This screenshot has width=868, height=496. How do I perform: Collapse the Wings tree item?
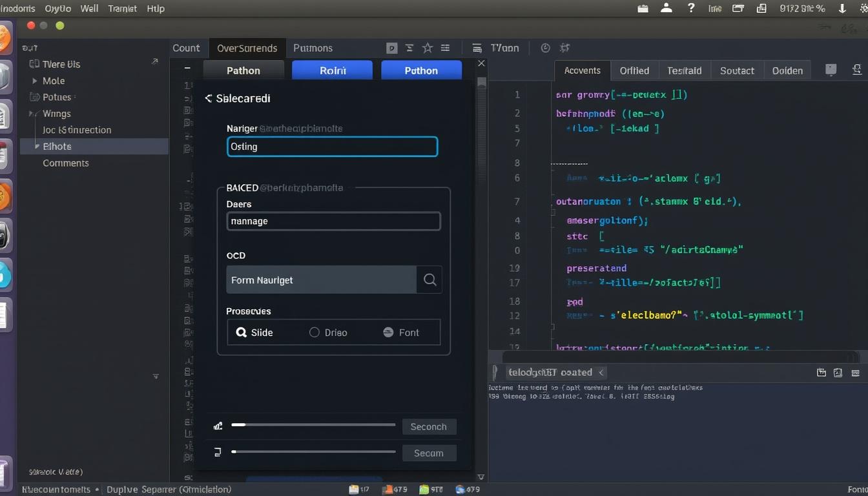[x=30, y=113]
